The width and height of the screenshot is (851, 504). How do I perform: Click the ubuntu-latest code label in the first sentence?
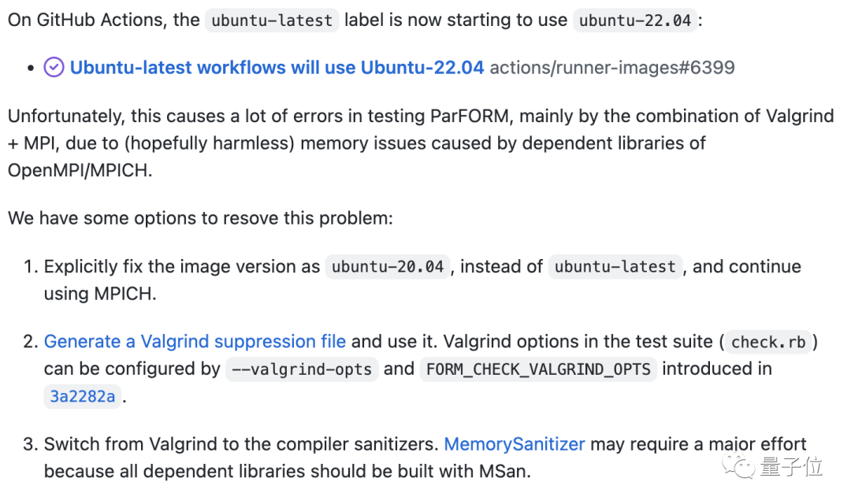(x=273, y=20)
